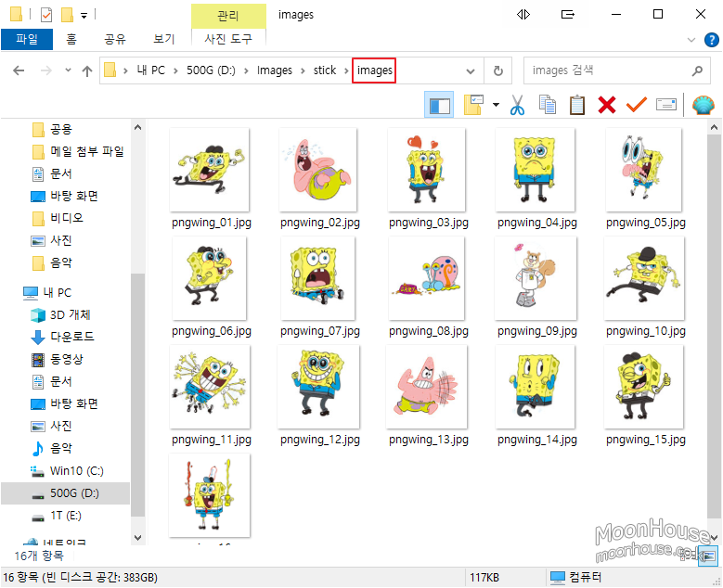723x588 pixels.
Task: Expand the chevron after stick in path
Action: click(346, 70)
